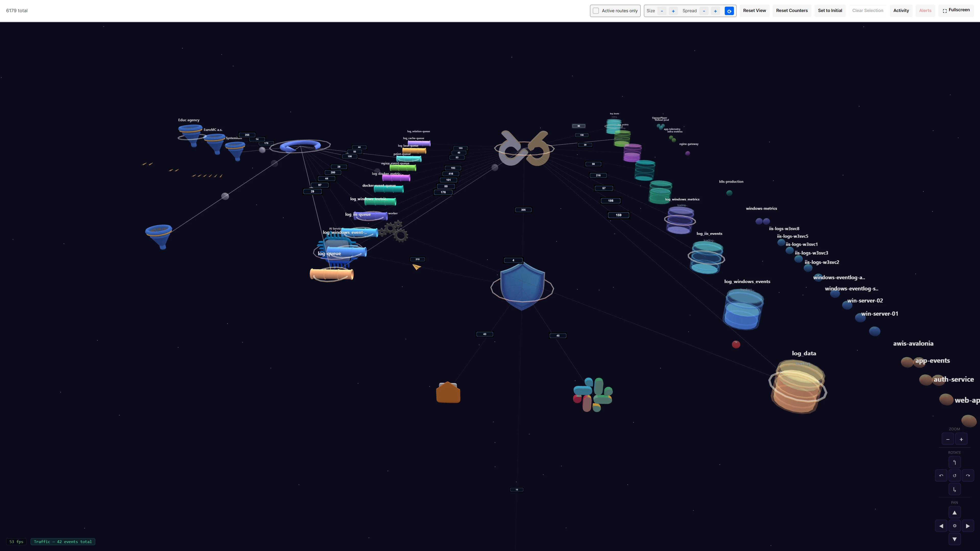Click Set to Initial
Image resolution: width=980 pixels, height=551 pixels.
click(830, 11)
